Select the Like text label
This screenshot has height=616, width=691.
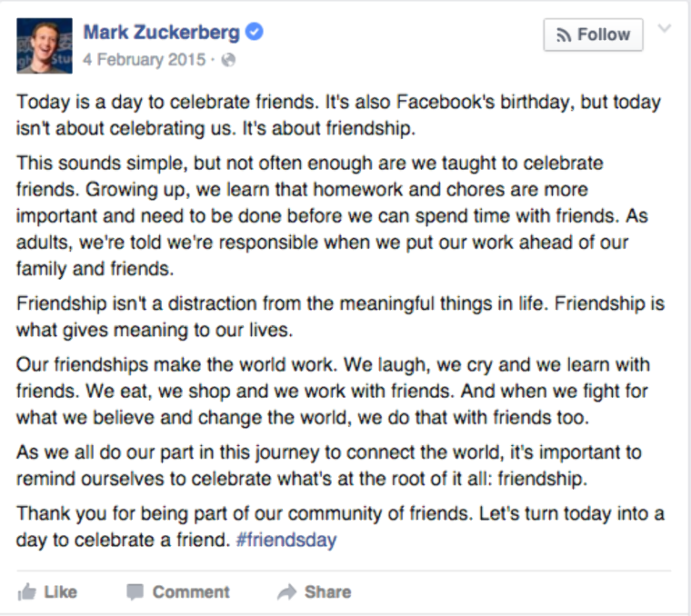point(60,592)
